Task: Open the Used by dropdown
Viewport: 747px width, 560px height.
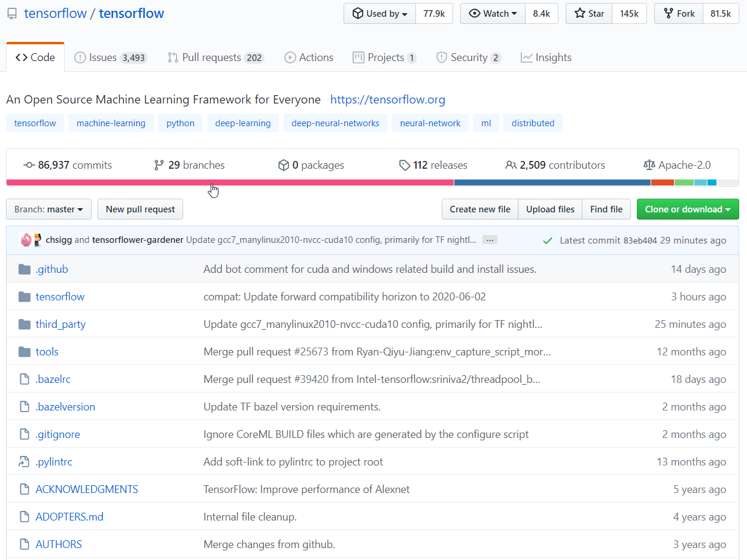Action: (379, 14)
